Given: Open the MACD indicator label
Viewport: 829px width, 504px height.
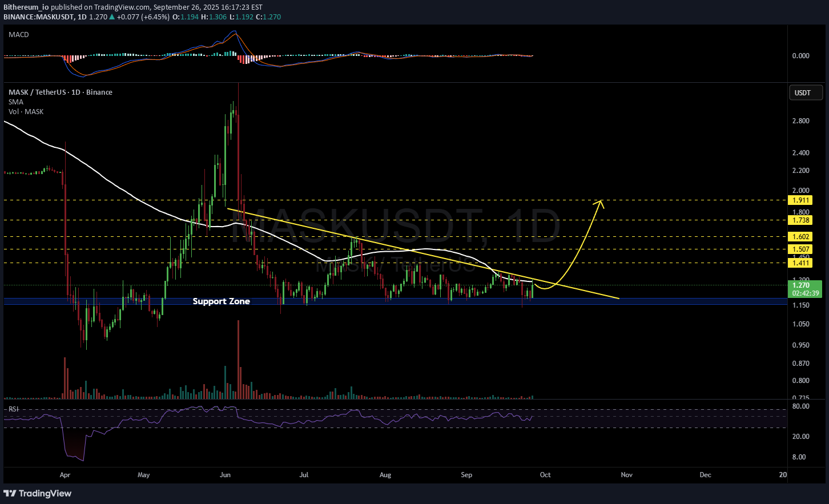Looking at the screenshot, I should point(19,35).
